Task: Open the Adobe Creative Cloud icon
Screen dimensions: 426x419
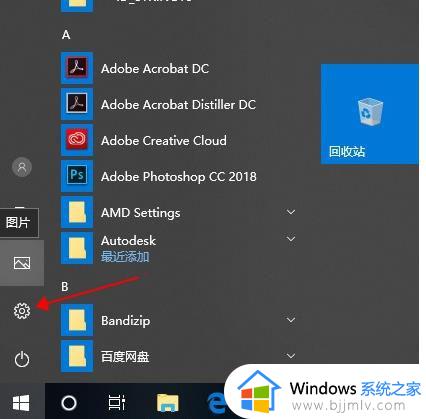Action: [x=77, y=140]
